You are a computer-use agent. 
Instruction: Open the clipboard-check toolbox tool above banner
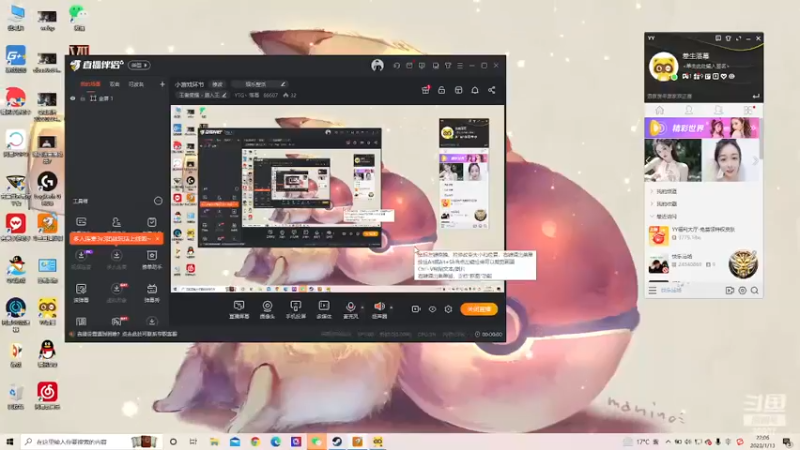pos(152,222)
